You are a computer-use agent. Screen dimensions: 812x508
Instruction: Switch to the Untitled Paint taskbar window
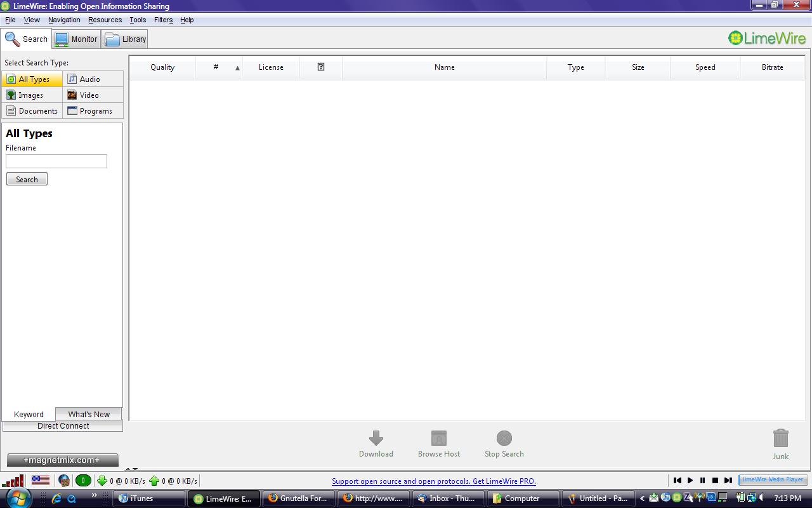coord(598,498)
